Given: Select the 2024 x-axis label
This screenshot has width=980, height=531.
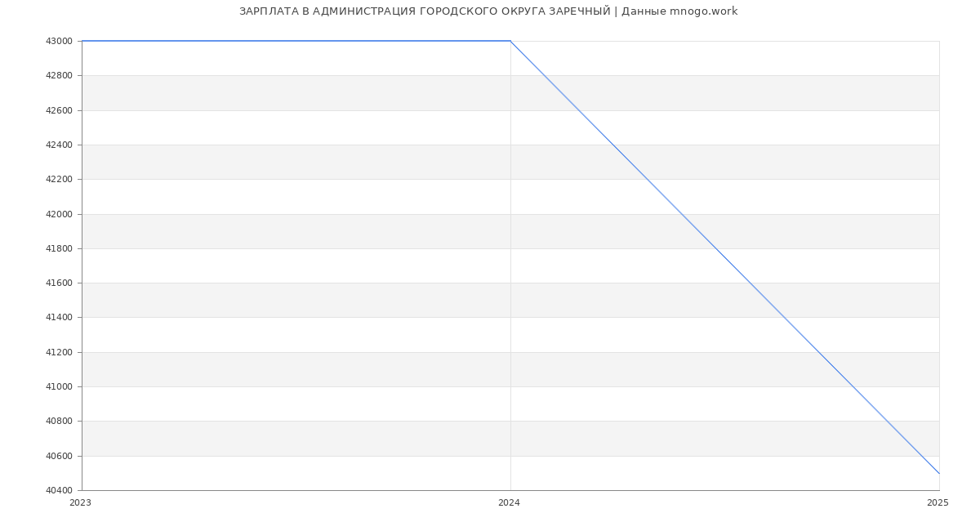Looking at the screenshot, I should coord(509,503).
